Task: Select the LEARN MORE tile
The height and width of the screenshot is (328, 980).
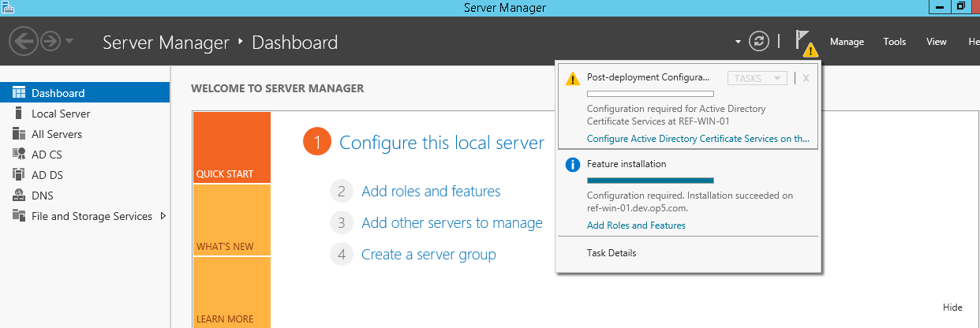Action: 231,293
